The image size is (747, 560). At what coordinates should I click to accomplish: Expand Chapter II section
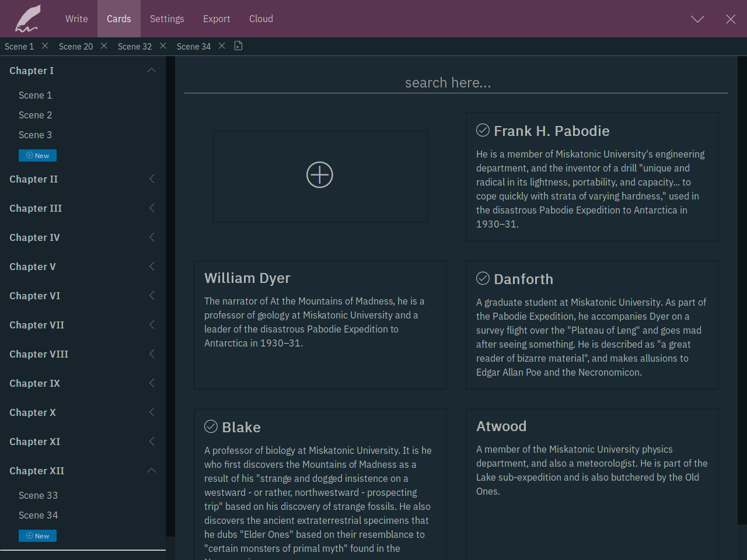click(x=152, y=179)
